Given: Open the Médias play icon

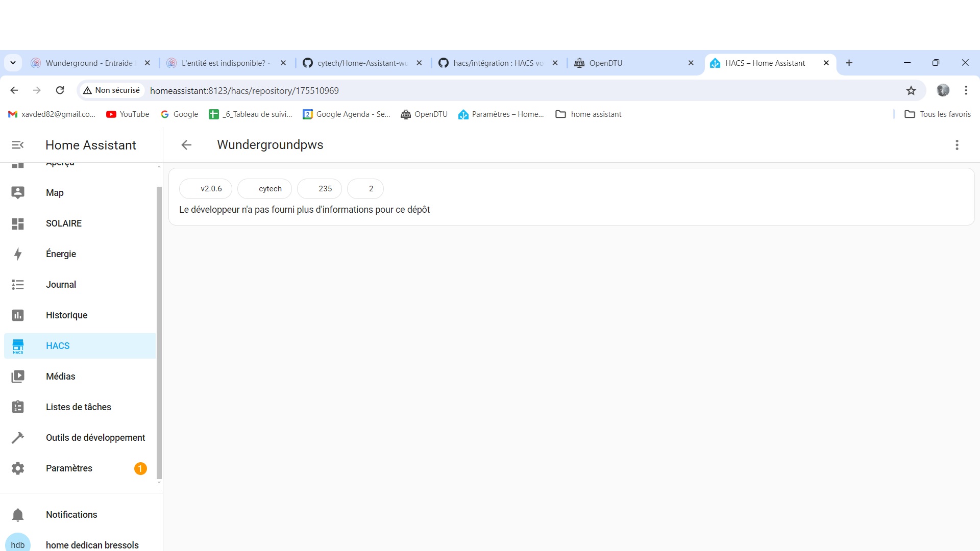Looking at the screenshot, I should pos(18,377).
